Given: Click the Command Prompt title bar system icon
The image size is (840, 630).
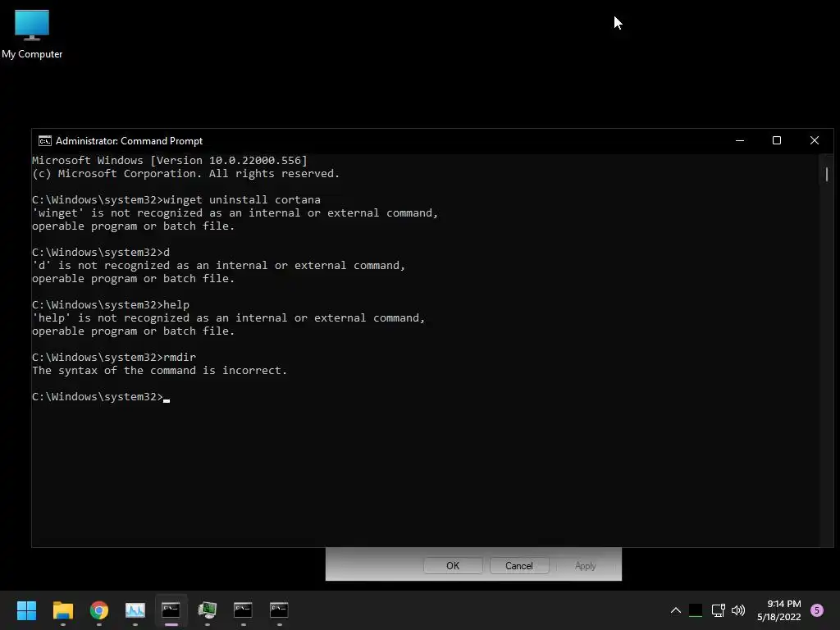Looking at the screenshot, I should pos(45,141).
